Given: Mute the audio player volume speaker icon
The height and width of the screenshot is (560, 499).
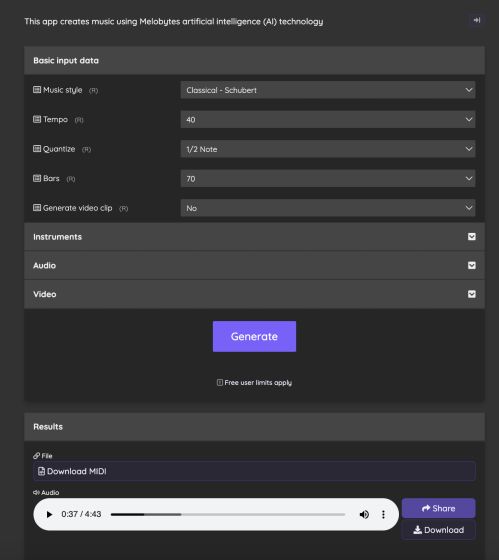Looking at the screenshot, I should 364,514.
